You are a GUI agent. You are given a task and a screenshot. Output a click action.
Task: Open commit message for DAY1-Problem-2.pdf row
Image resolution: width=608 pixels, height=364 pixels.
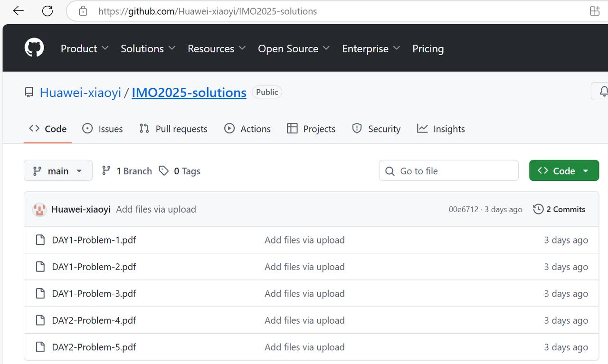coord(304,267)
